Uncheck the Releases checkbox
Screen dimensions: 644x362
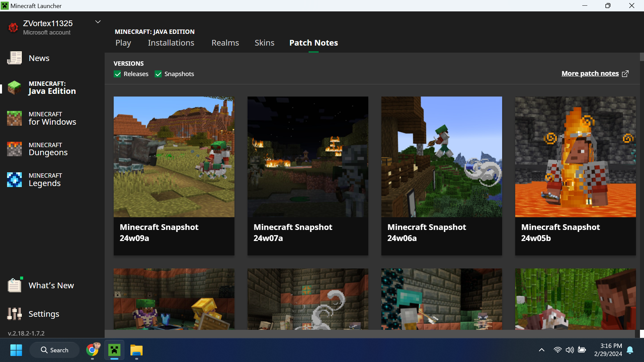[x=117, y=74]
